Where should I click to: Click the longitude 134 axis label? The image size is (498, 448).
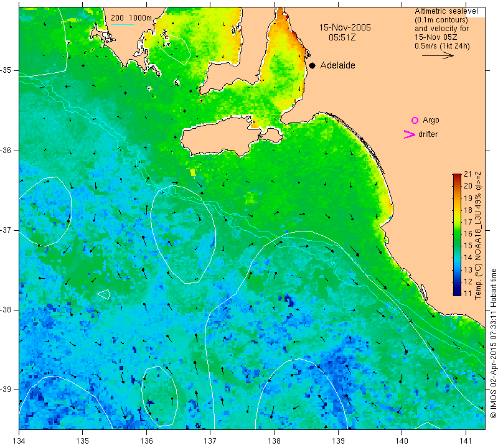tap(19, 441)
